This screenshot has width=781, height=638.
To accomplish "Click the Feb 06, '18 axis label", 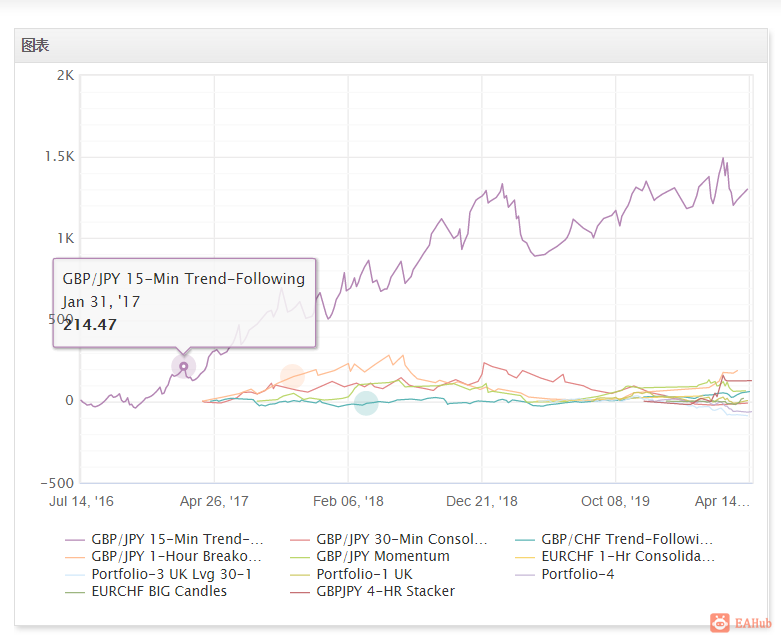I will click(348, 501).
